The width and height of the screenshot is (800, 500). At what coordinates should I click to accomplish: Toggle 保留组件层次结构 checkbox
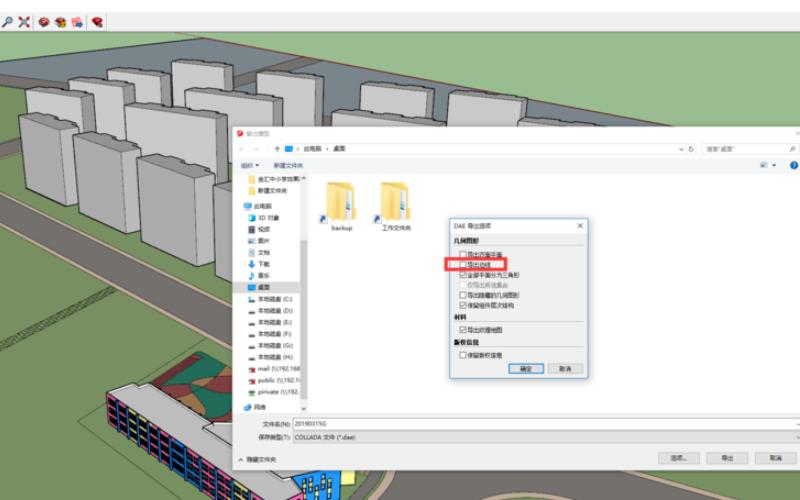pos(463,305)
